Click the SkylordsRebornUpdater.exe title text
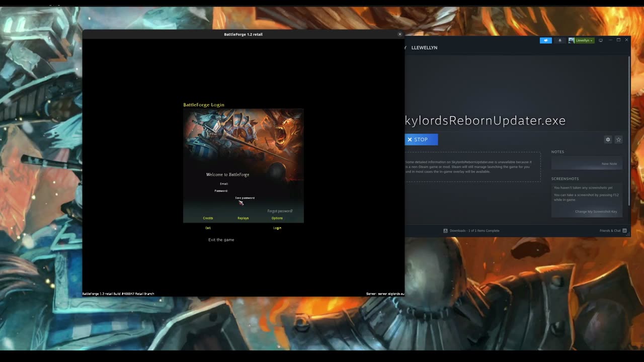This screenshot has width=644, height=362. [x=485, y=121]
